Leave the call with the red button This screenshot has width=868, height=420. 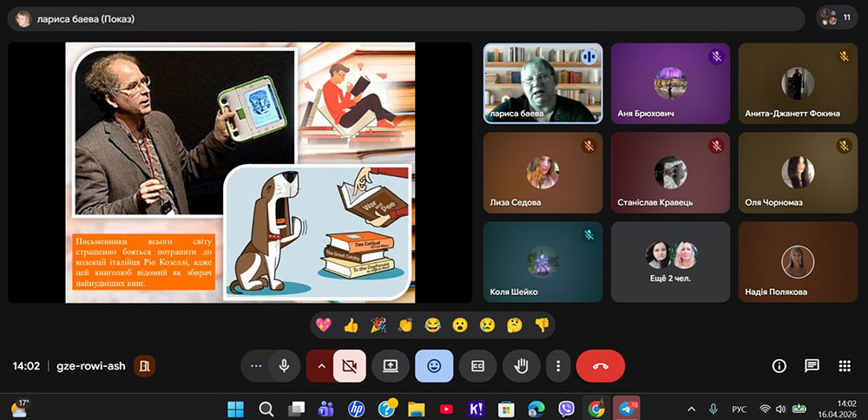(x=600, y=366)
